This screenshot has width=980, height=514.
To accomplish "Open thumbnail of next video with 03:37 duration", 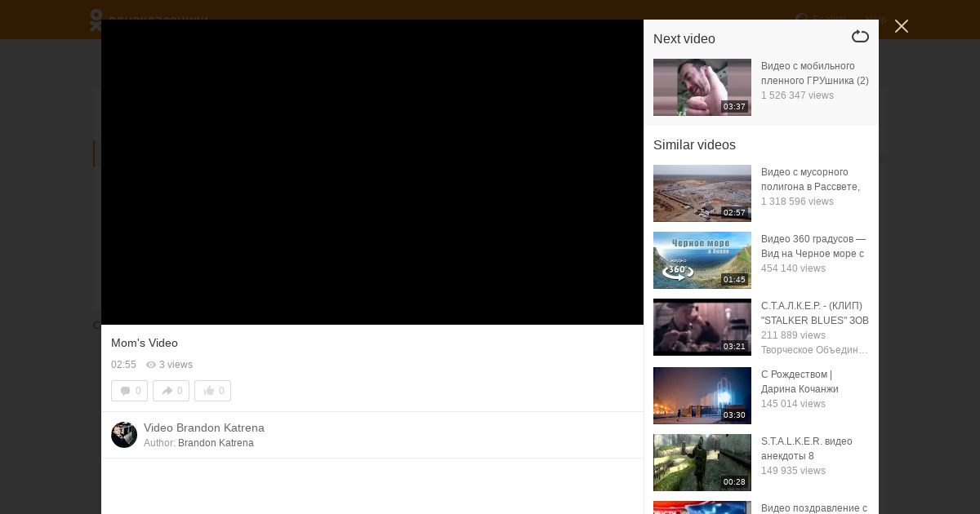I will [x=702, y=87].
